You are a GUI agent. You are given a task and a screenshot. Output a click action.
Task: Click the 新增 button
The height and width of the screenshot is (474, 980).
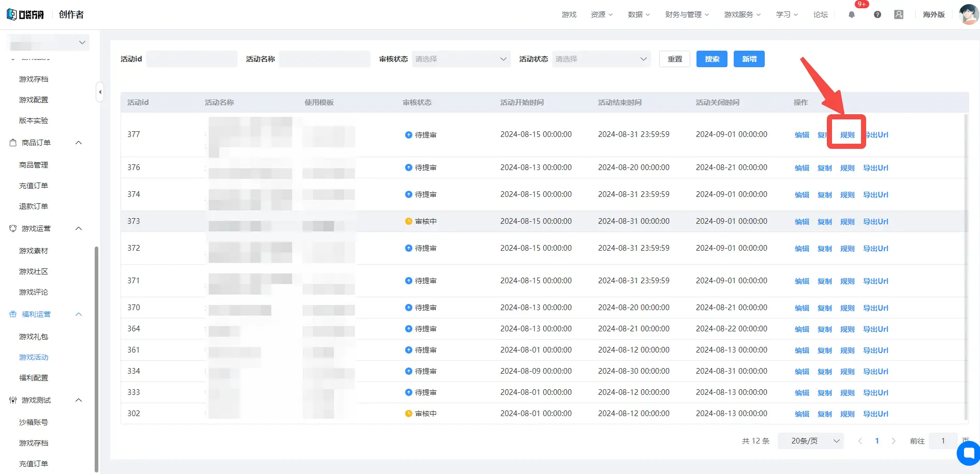749,59
